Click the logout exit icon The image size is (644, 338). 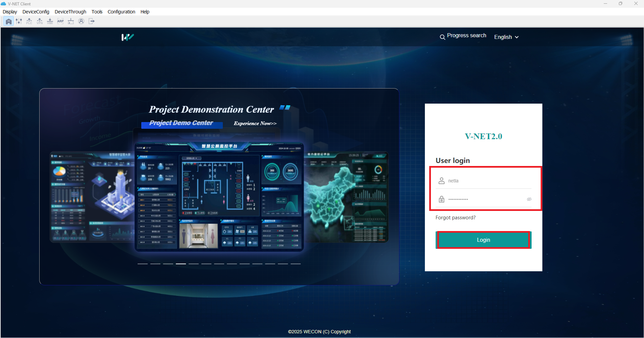click(92, 21)
